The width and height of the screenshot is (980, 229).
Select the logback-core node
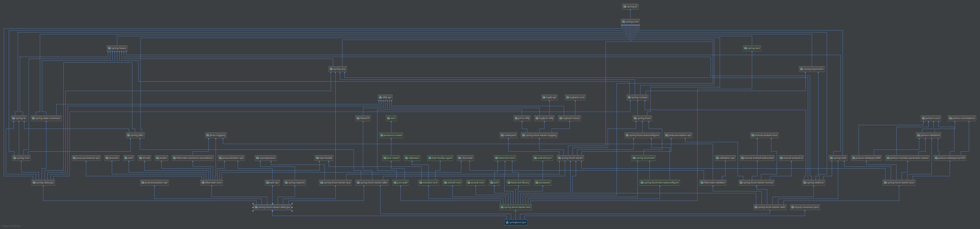575,97
